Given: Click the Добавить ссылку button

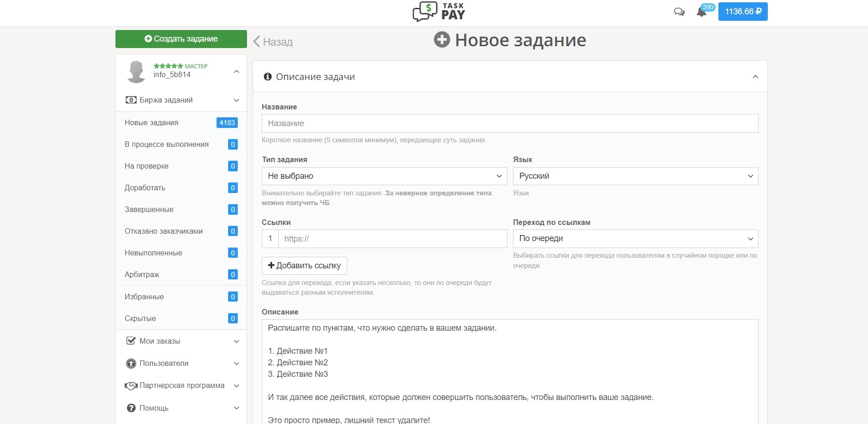Looking at the screenshot, I should tap(304, 266).
